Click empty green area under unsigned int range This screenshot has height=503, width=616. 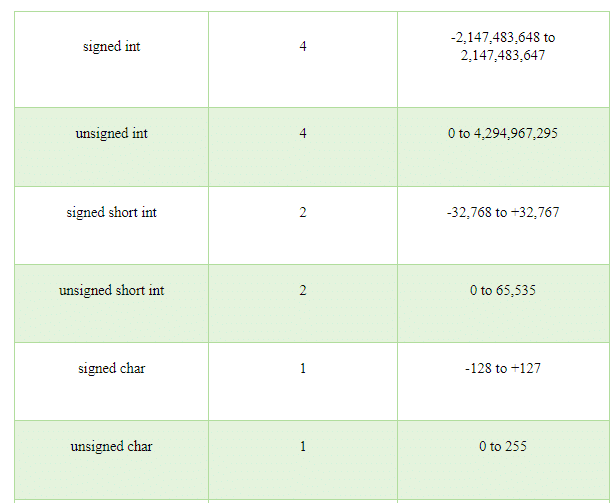pos(503,165)
